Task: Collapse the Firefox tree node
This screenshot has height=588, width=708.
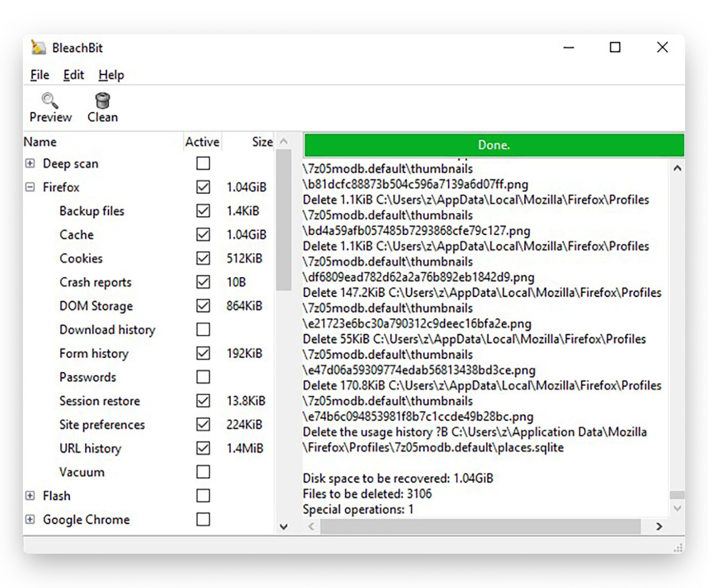Action: (x=30, y=187)
